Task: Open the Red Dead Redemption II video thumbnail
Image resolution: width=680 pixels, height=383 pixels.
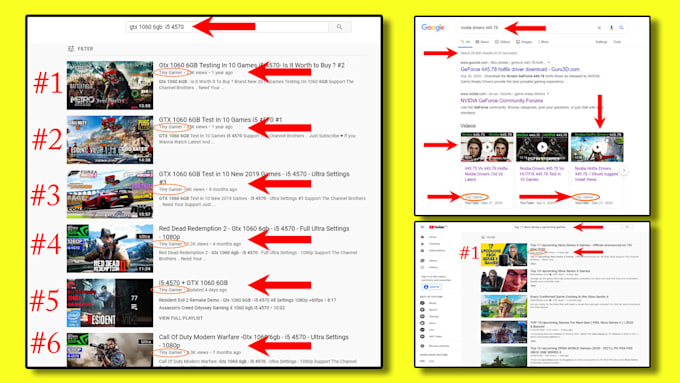Action: click(x=110, y=248)
